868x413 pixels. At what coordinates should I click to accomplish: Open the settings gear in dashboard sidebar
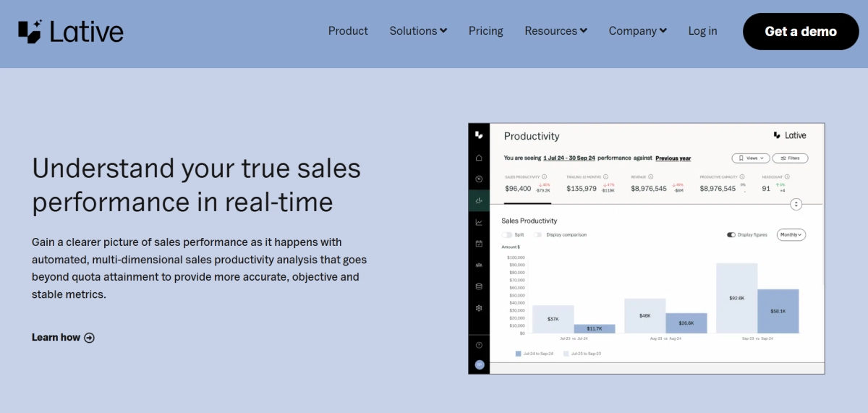click(x=479, y=308)
